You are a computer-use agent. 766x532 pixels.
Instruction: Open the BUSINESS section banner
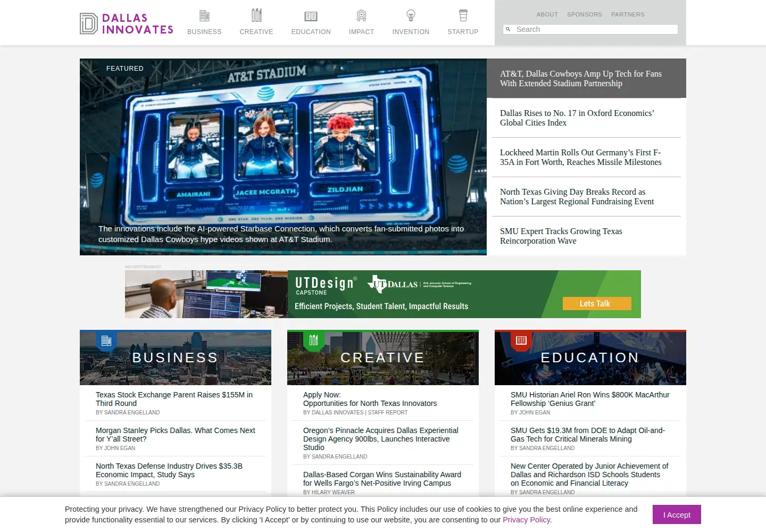pyautogui.click(x=176, y=358)
